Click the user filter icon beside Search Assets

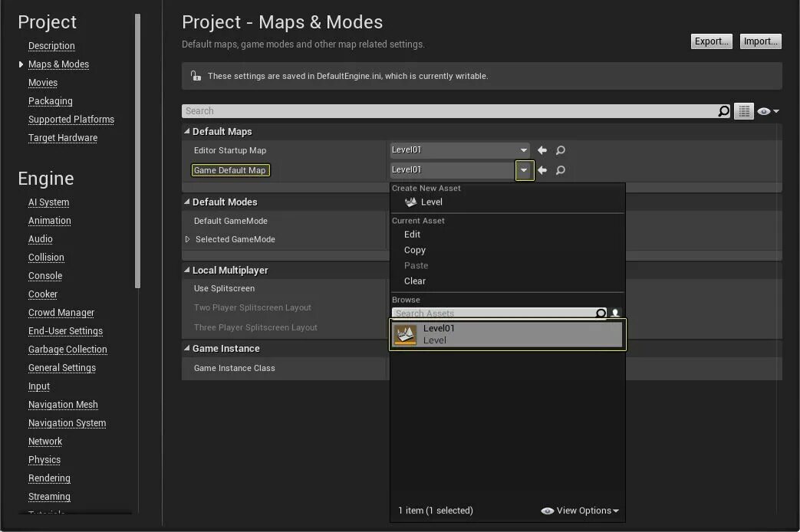(x=615, y=313)
